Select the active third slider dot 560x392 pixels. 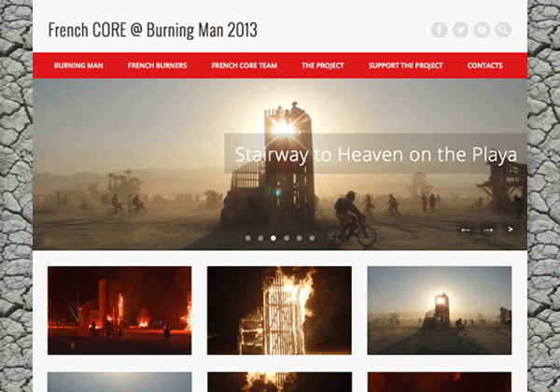pos(273,238)
